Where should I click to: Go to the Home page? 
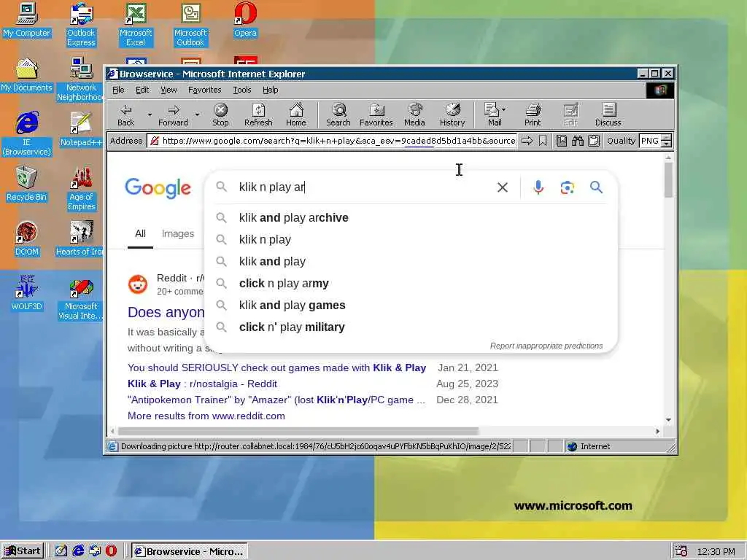coord(296,114)
